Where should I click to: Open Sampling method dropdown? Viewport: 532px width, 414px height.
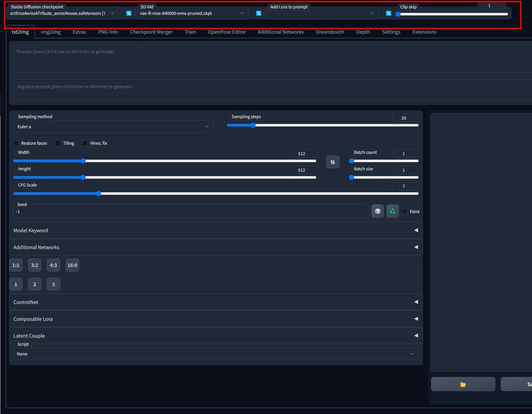[113, 126]
